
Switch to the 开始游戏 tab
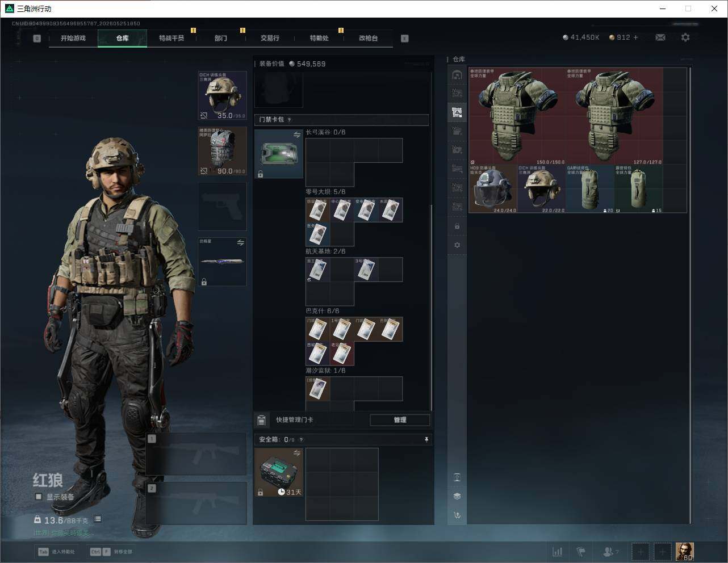(x=73, y=38)
